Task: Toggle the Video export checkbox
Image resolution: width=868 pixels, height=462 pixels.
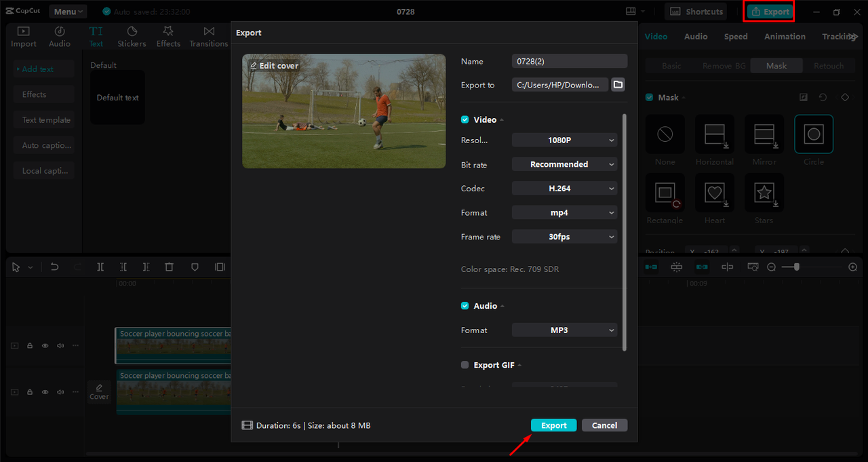Action: (465, 119)
